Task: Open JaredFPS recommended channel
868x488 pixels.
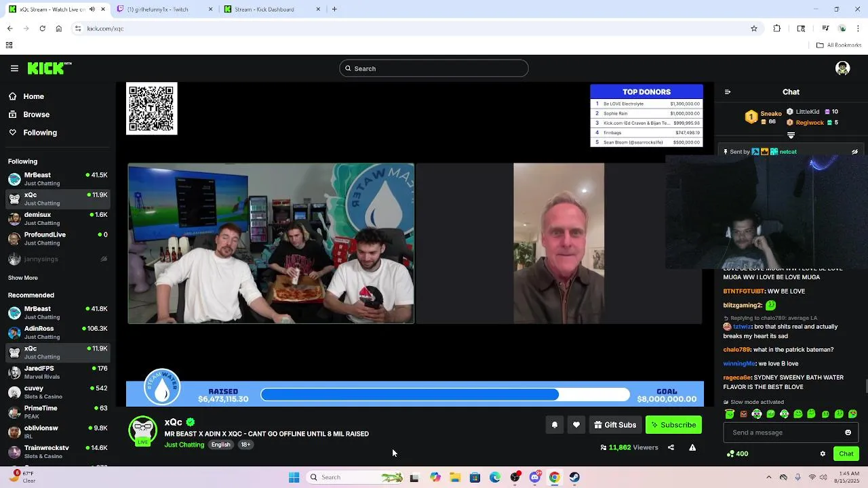Action: 58,373
